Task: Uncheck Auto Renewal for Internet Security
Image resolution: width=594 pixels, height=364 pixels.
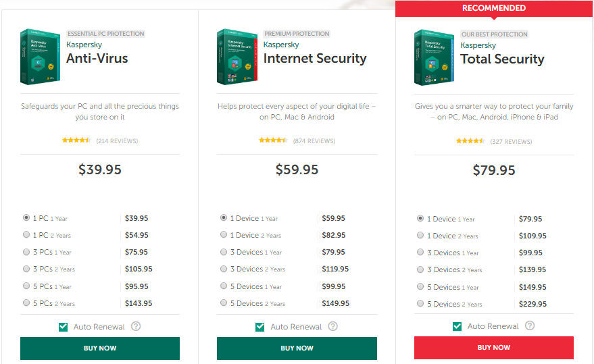Action: pyautogui.click(x=260, y=327)
